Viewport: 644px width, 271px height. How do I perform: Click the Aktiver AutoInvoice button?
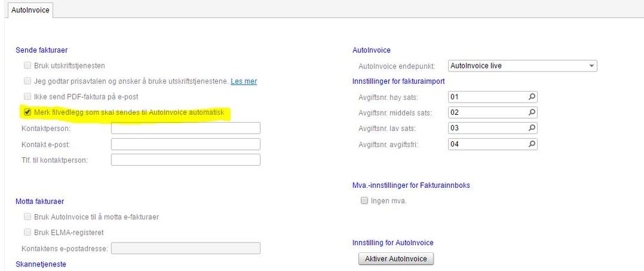pyautogui.click(x=396, y=259)
